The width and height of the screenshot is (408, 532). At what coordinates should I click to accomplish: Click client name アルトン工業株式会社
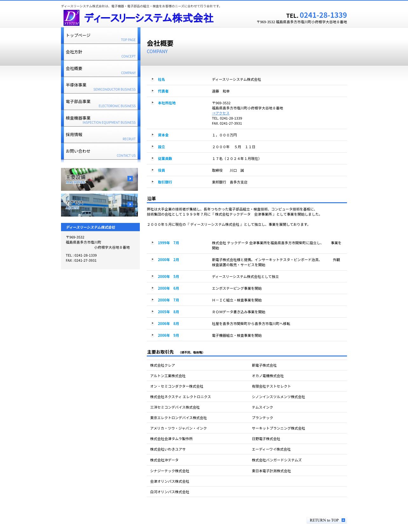[x=168, y=376]
